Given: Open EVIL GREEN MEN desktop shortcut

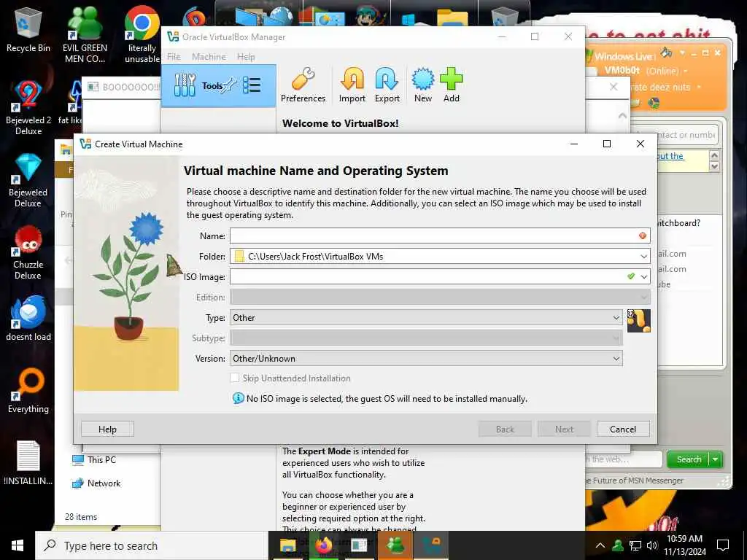Looking at the screenshot, I should point(85,35).
